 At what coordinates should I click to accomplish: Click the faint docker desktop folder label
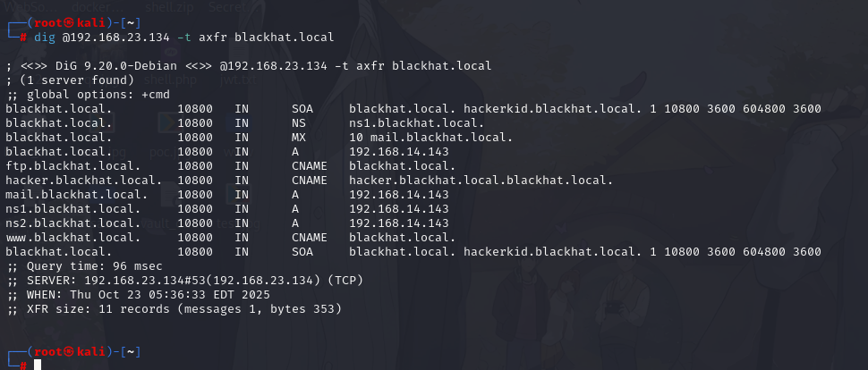[92, 5]
